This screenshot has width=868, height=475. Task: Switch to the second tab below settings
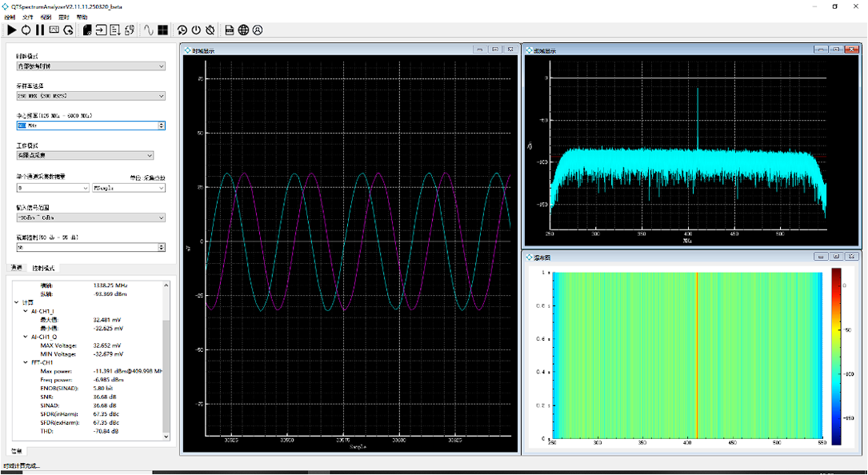(x=42, y=268)
